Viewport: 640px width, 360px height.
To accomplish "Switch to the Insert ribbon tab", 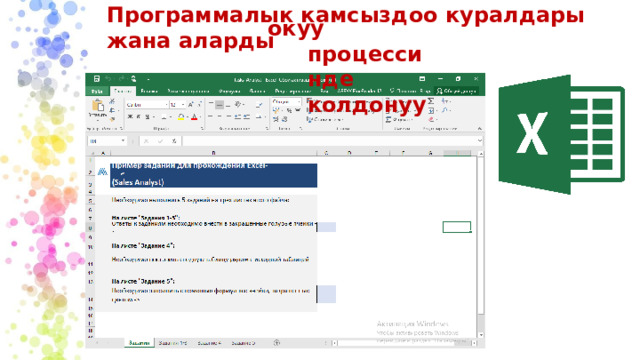I will click(x=149, y=91).
